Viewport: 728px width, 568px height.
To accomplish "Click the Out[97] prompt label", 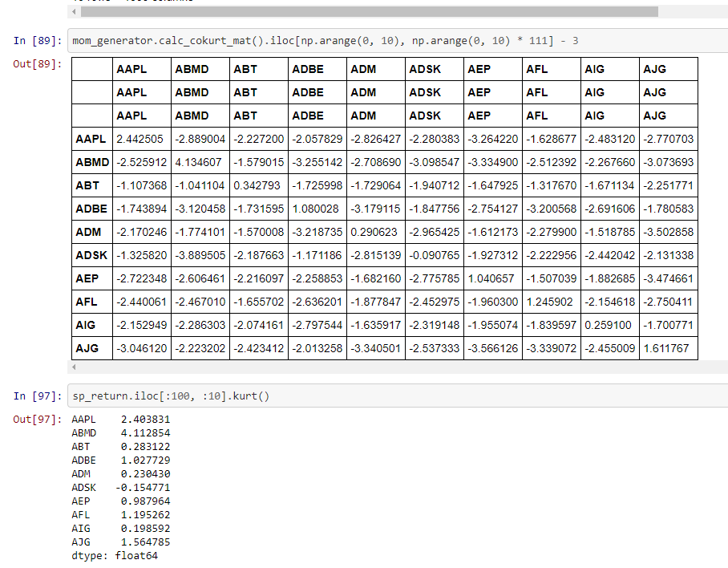I will click(x=38, y=420).
